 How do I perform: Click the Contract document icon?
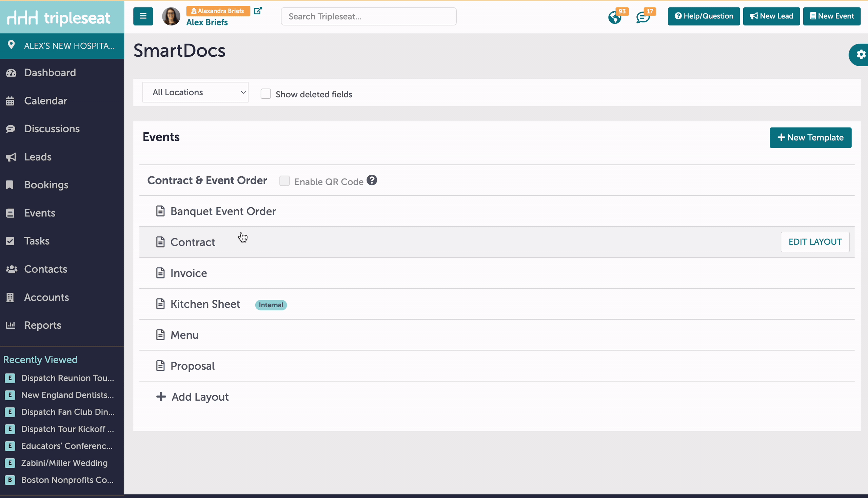coord(160,242)
